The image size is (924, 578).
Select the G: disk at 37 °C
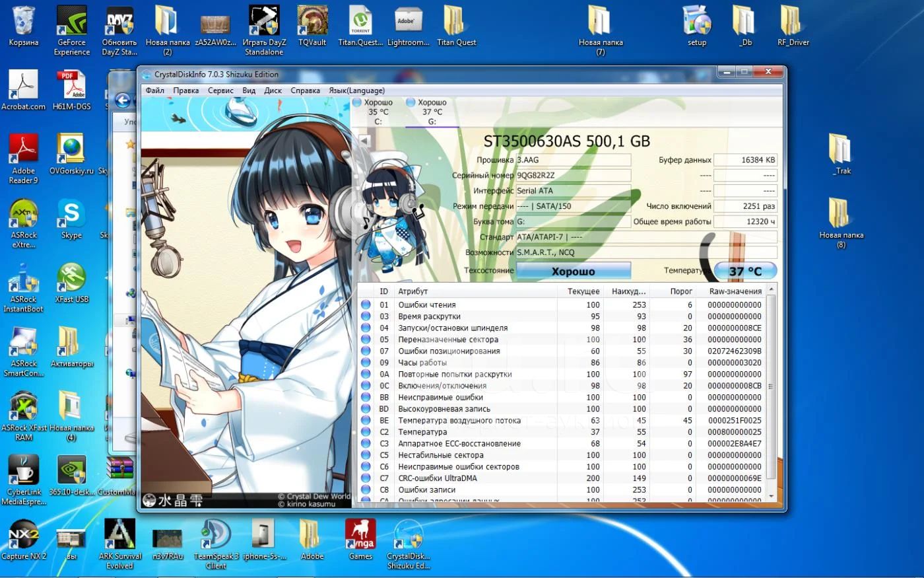[x=432, y=112]
